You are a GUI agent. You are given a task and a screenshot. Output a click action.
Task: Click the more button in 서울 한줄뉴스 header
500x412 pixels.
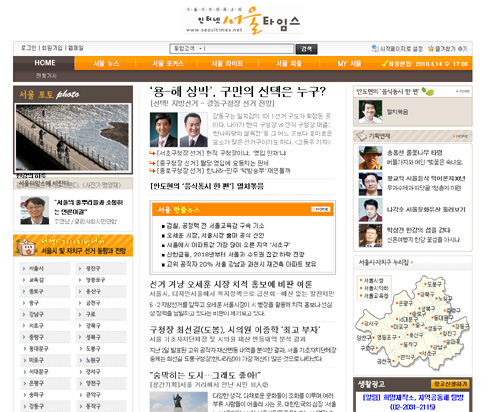(x=321, y=209)
